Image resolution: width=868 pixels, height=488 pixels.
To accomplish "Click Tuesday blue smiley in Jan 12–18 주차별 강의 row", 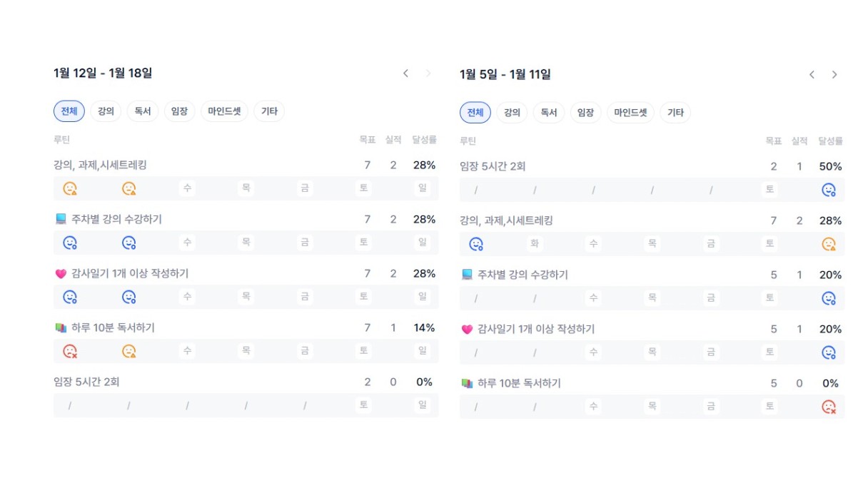I will (x=129, y=243).
